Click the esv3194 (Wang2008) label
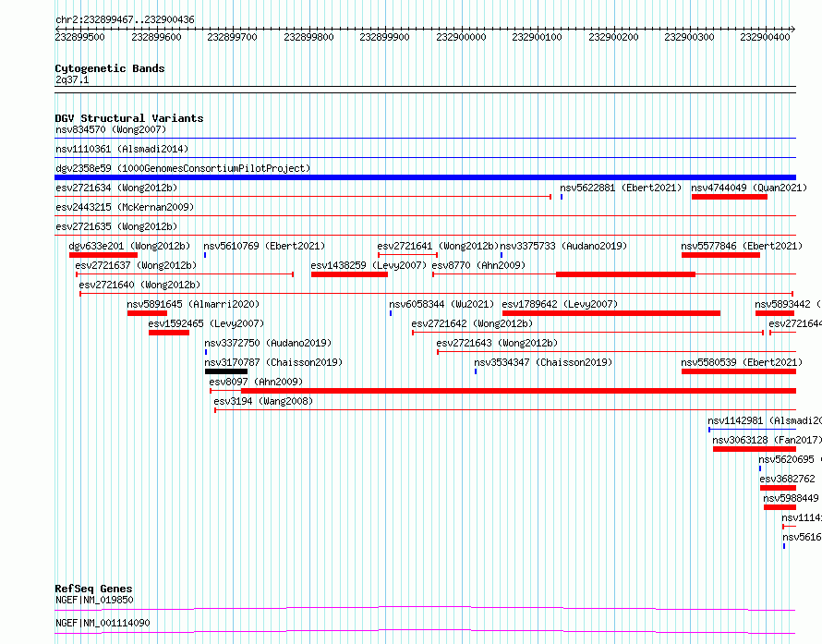 [263, 401]
